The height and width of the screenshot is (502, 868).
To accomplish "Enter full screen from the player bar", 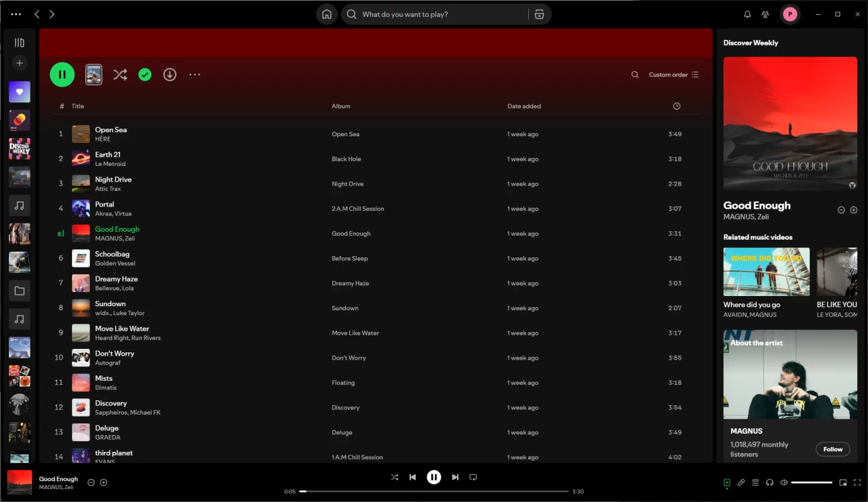I will pos(856,482).
